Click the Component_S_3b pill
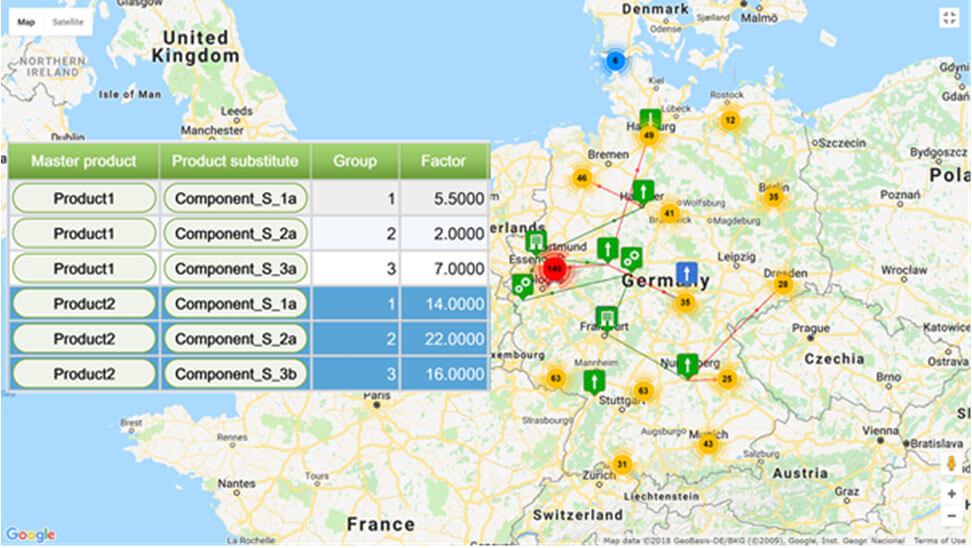This screenshot has height=548, width=972. tap(236, 374)
